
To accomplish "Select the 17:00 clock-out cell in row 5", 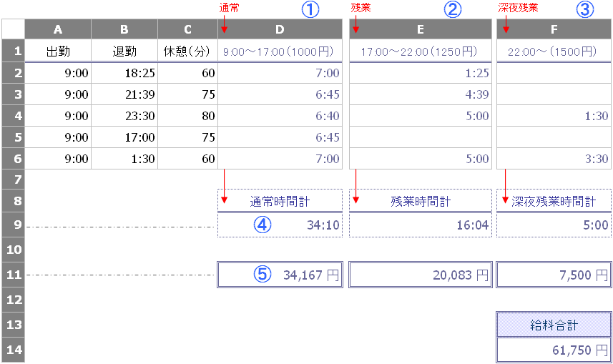I will point(124,137).
